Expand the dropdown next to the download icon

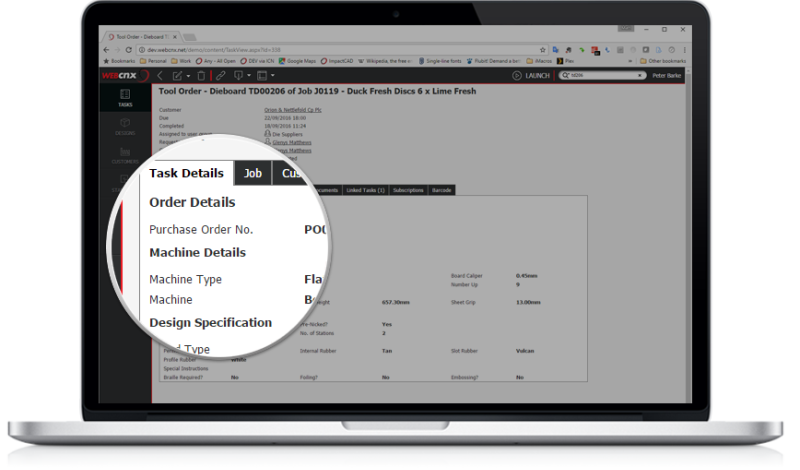[249, 76]
